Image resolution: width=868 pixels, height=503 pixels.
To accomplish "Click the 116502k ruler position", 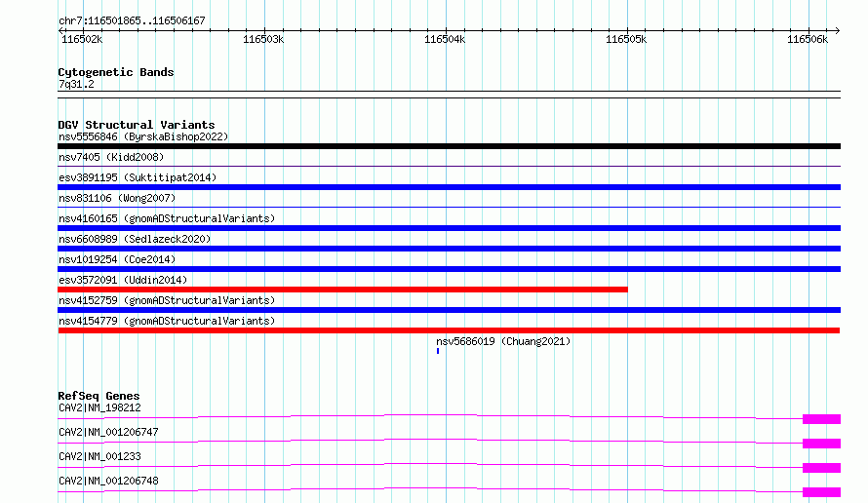I will (82, 39).
